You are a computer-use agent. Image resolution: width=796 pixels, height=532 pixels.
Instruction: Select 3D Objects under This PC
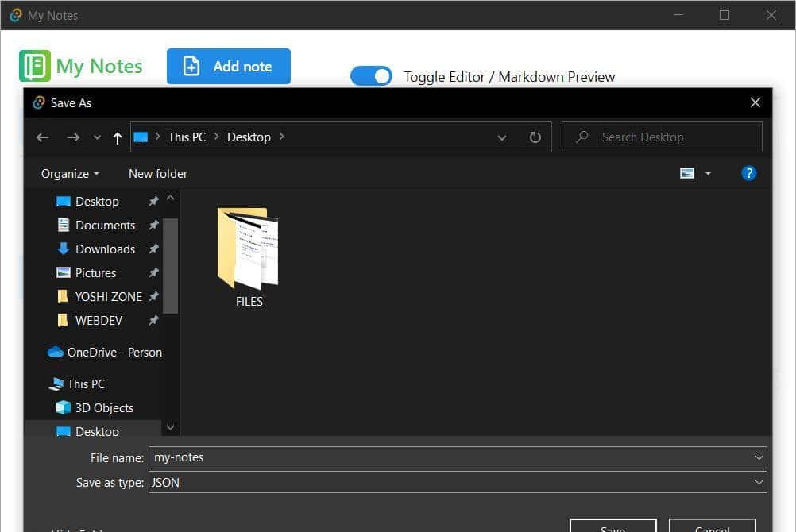point(104,407)
